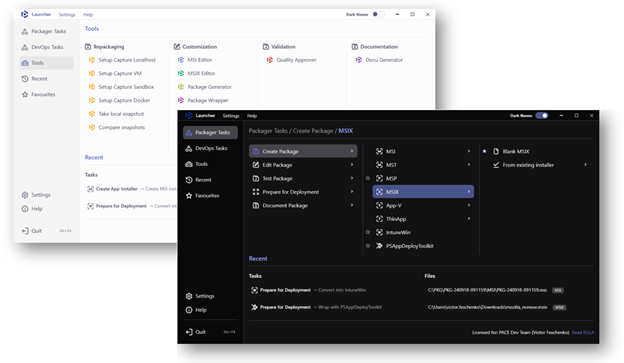Click Settings gear icon in dark window sidebar
The width and height of the screenshot is (624, 363).
point(189,296)
